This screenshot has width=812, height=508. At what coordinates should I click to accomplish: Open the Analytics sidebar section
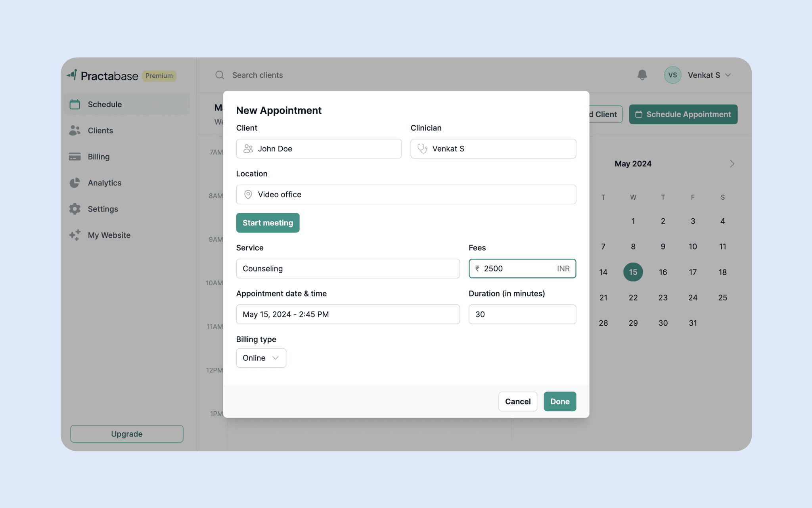(105, 183)
